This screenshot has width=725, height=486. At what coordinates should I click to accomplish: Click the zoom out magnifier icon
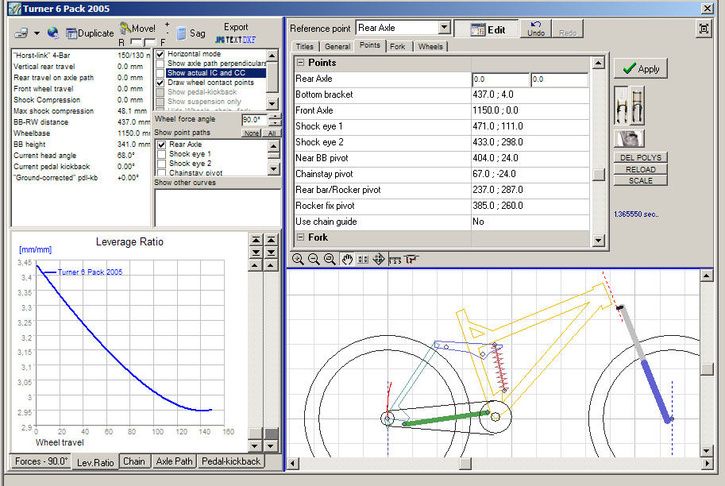point(313,259)
